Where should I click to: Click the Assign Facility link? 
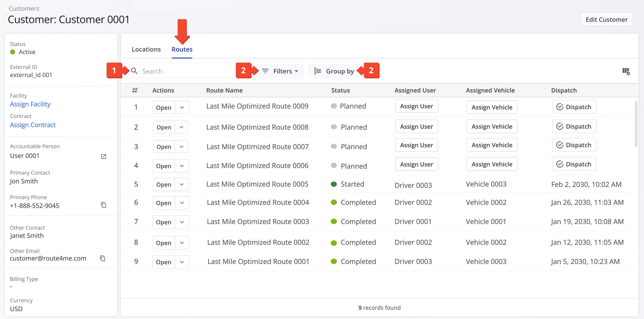30,104
